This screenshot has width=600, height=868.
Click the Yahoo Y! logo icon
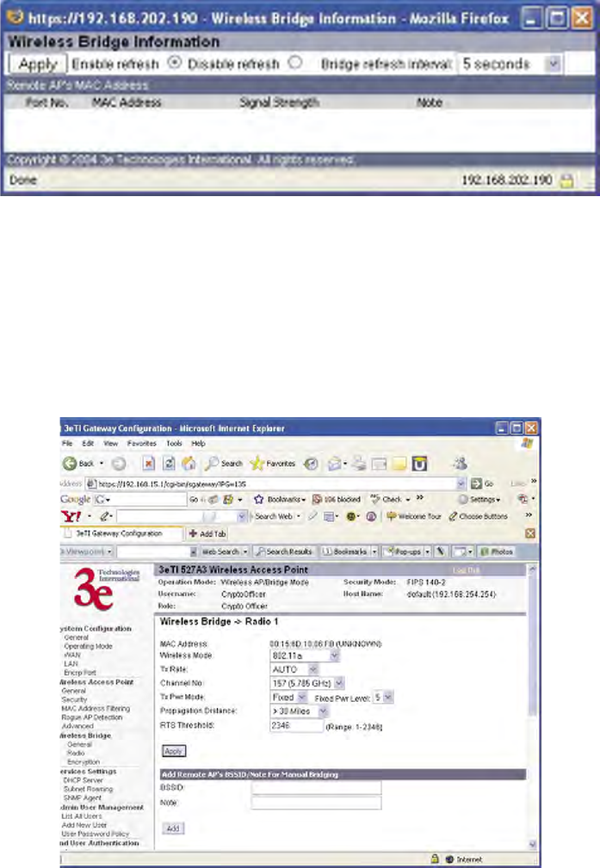71,516
